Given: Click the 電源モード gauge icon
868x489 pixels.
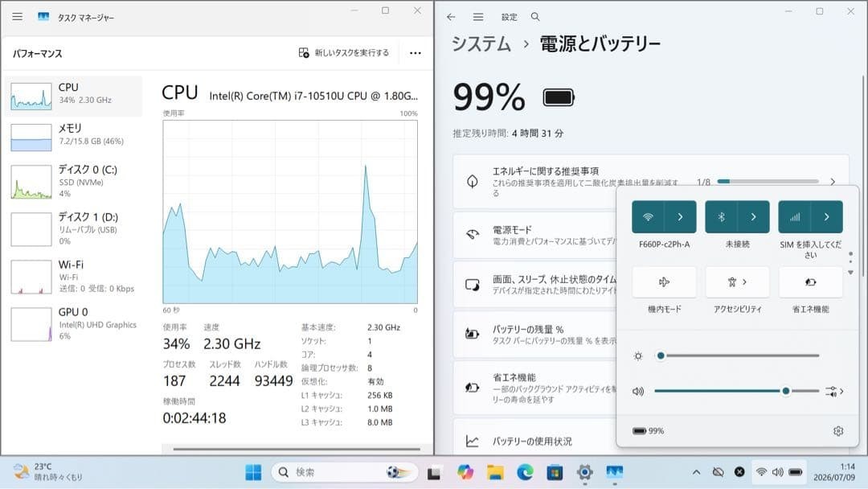Looking at the screenshot, I should tap(473, 234).
